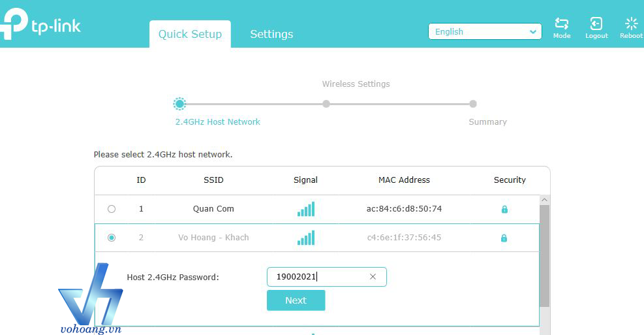Click the 2.4GHz Host Network step label
The width and height of the screenshot is (644, 335).
pyautogui.click(x=218, y=122)
